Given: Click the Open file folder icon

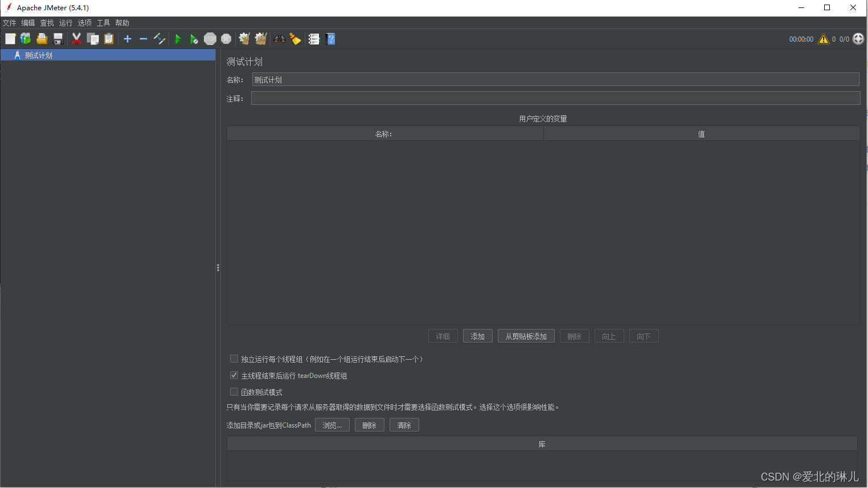Looking at the screenshot, I should point(42,39).
